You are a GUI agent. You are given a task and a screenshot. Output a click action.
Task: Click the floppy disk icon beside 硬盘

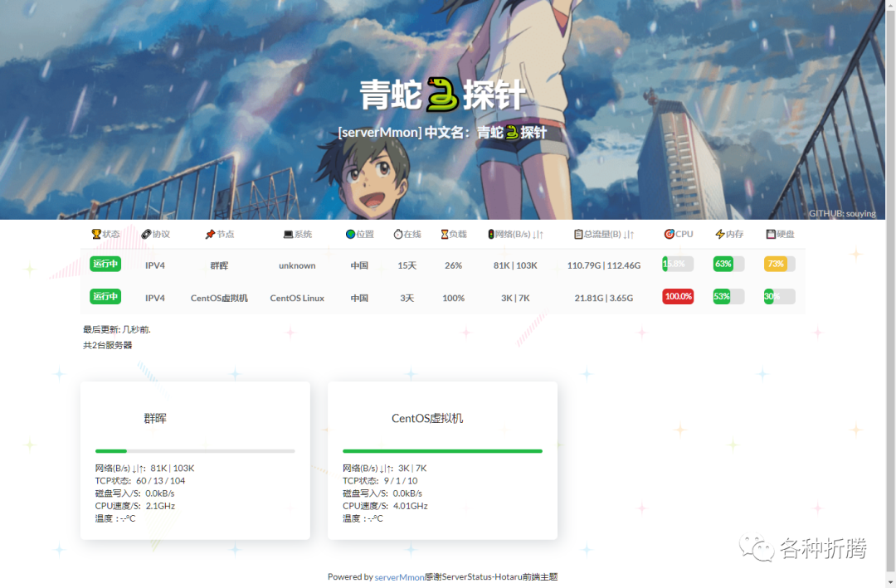pos(771,234)
